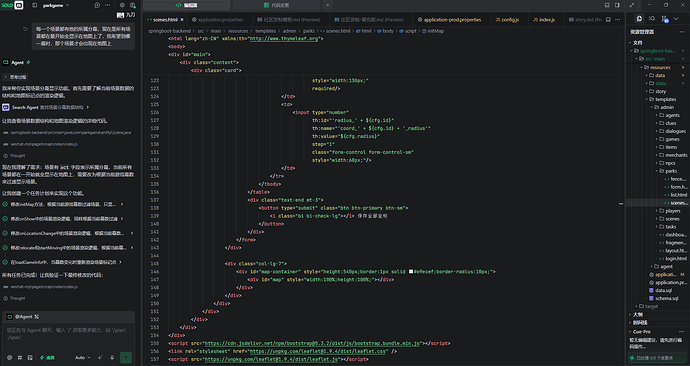Switch to the config.js tab
Viewport: 690px width, 366px height.
pyautogui.click(x=507, y=20)
